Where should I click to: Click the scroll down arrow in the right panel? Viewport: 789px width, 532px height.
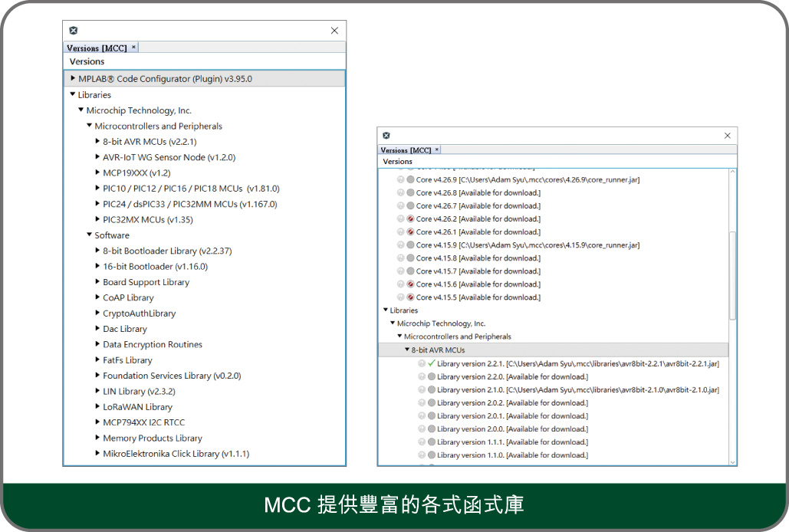click(x=732, y=461)
